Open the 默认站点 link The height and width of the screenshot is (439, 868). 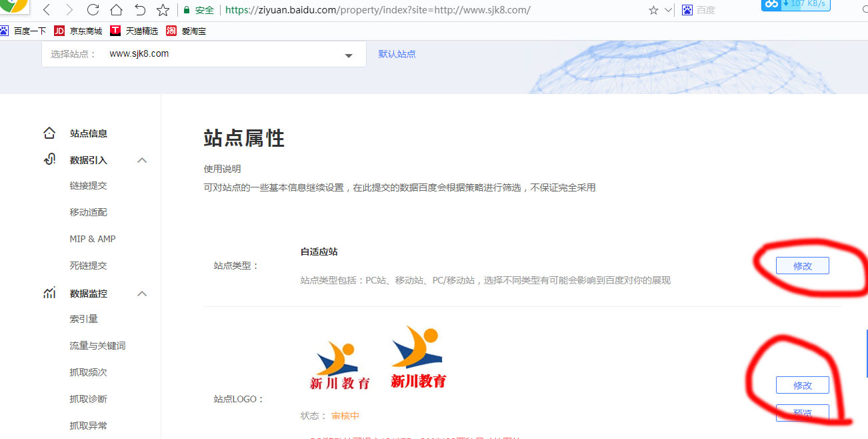point(397,54)
